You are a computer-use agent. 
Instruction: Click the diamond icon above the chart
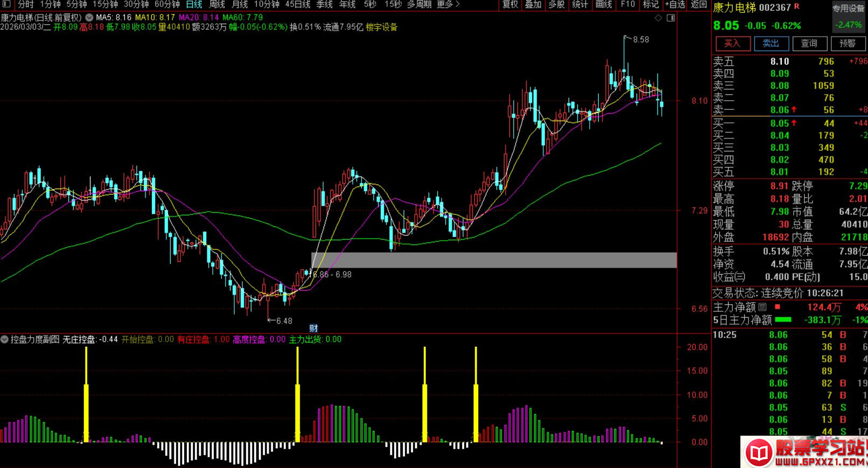pos(658,18)
